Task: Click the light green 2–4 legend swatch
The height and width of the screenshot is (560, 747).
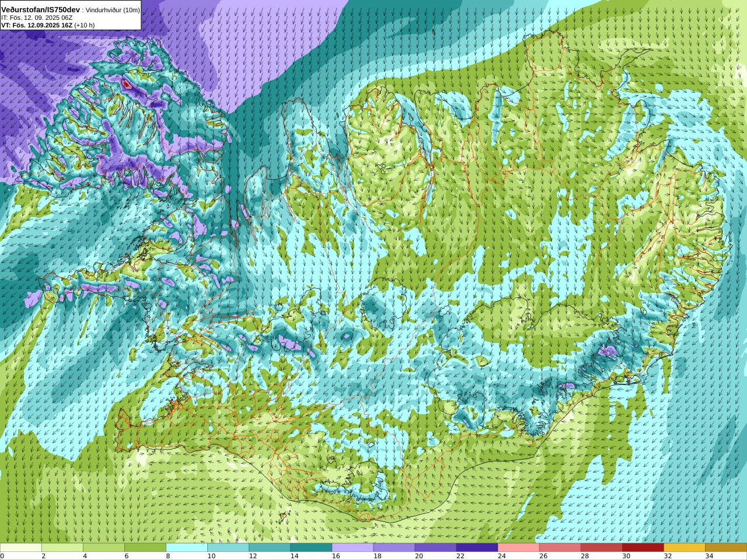Action: (62, 548)
